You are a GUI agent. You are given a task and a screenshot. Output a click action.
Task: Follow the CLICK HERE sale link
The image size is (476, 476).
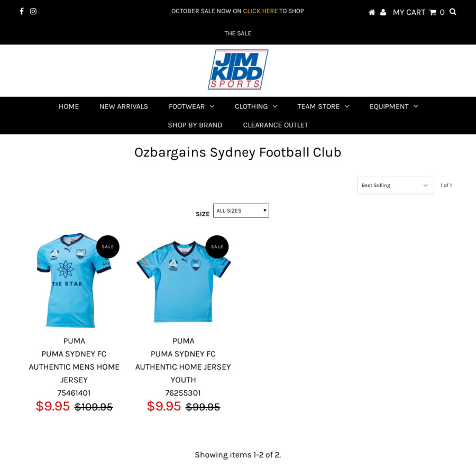coord(260,11)
